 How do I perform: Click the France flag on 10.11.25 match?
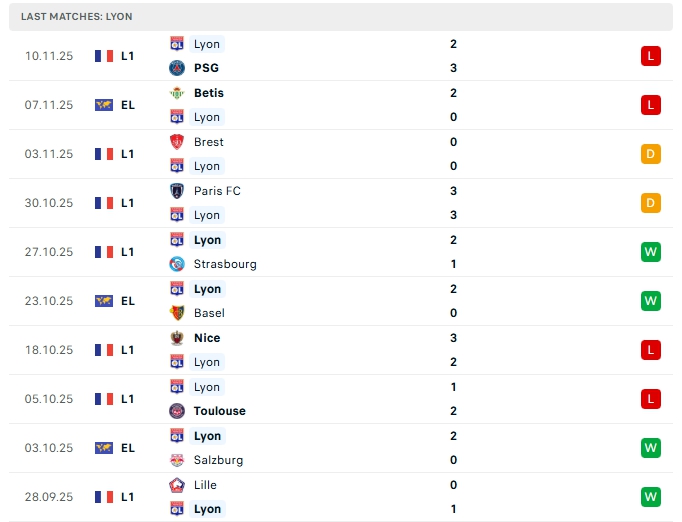(x=104, y=56)
